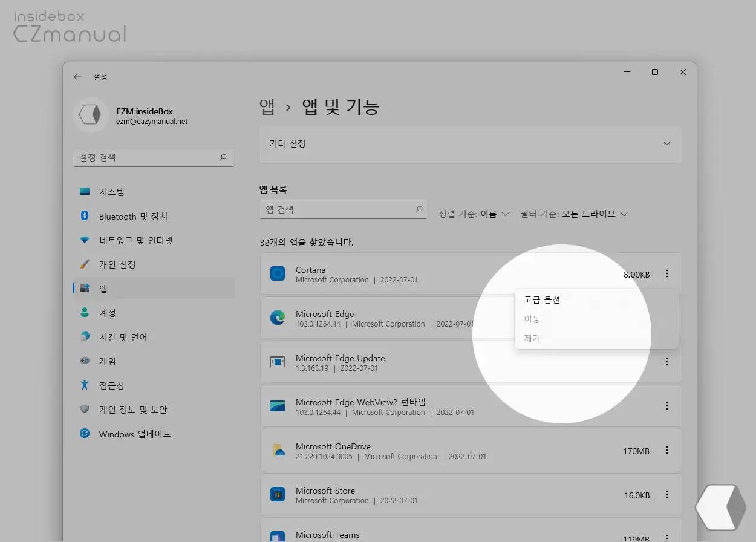Select the Microsoft Edge app icon
756x542 pixels.
pos(277,318)
